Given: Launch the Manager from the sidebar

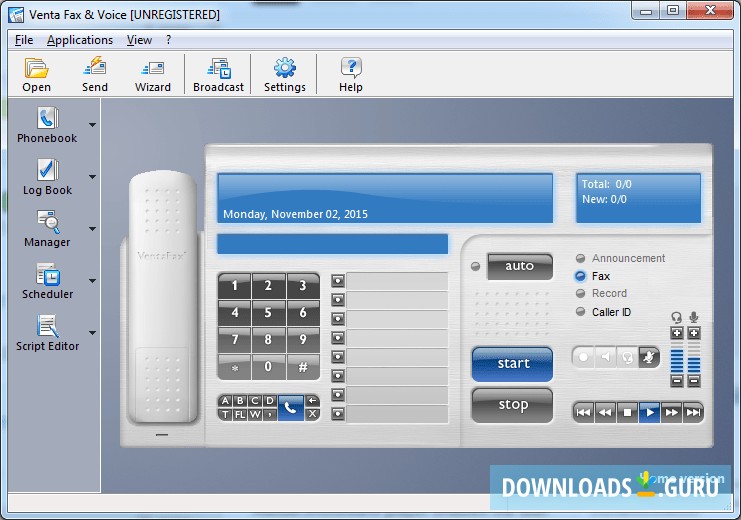Looking at the screenshot, I should (x=47, y=229).
